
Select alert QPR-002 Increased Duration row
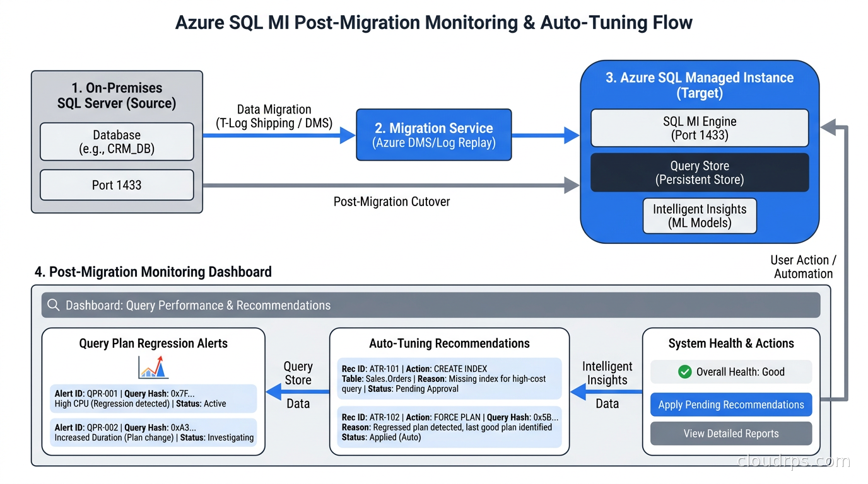(153, 432)
